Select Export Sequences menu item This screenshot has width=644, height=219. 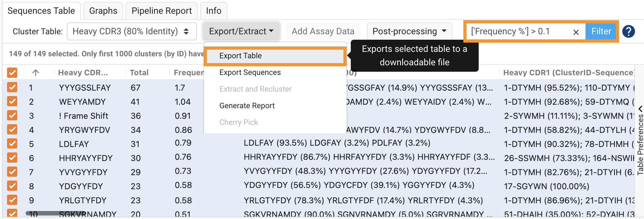click(x=250, y=73)
